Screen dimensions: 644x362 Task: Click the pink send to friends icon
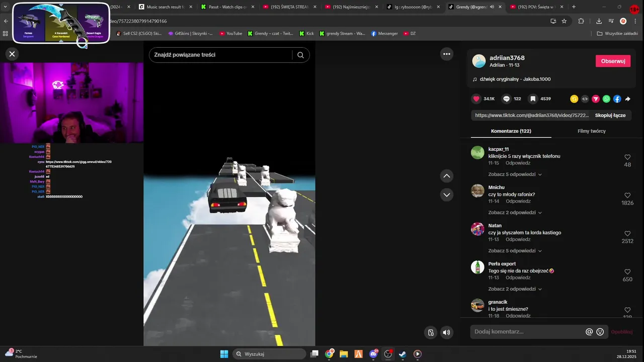point(596,99)
